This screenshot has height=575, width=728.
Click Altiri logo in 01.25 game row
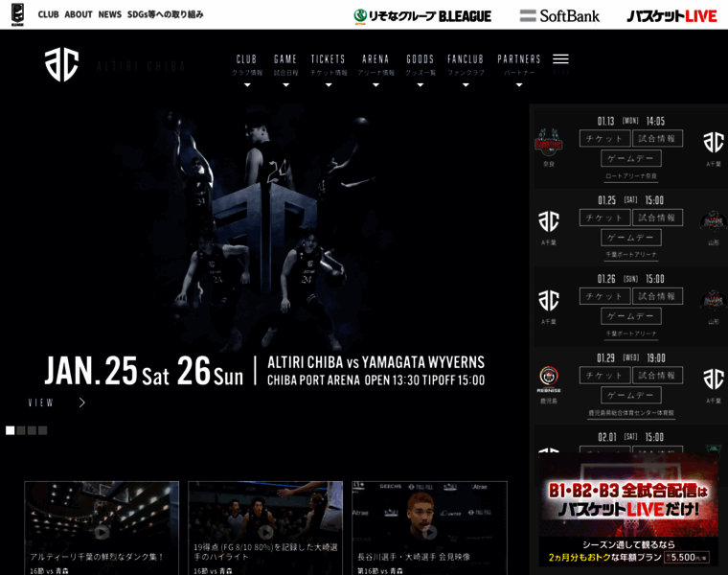coord(548,221)
